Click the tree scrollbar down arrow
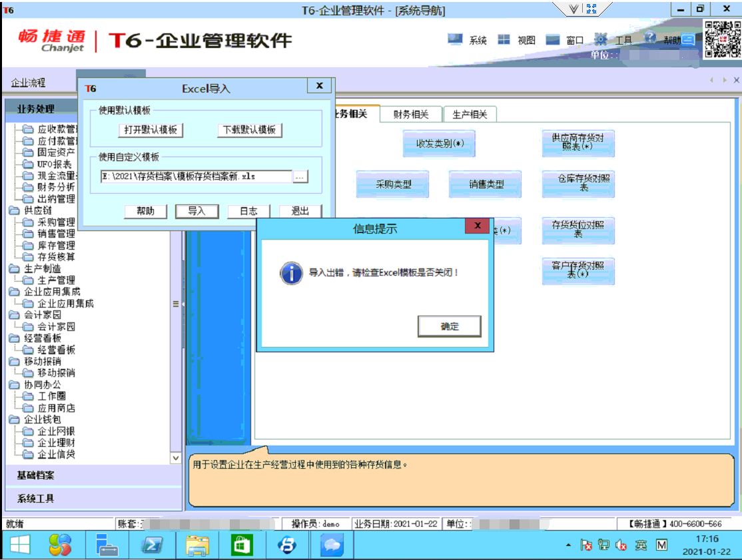The image size is (742, 560). coord(176,458)
